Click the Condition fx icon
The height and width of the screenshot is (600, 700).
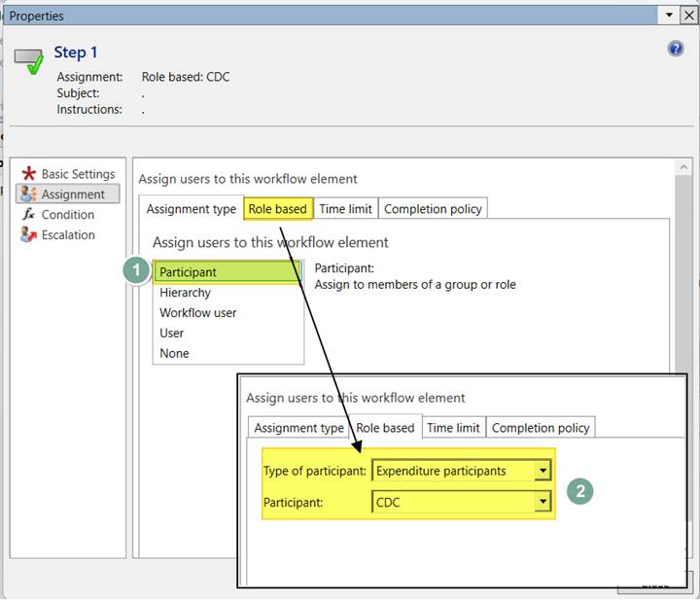pos(28,215)
